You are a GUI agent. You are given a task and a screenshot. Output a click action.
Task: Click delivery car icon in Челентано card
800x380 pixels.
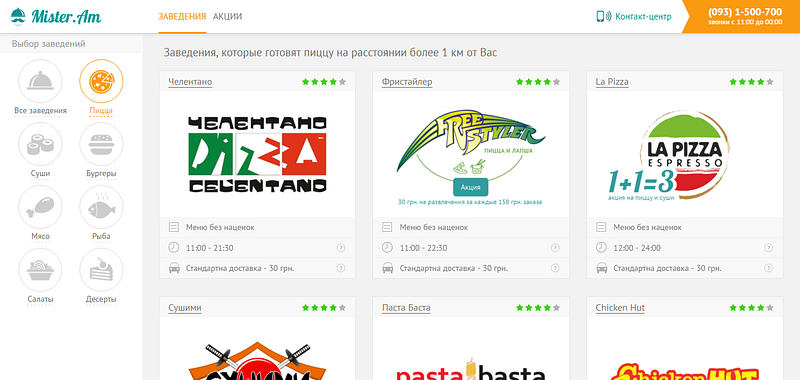tap(173, 268)
